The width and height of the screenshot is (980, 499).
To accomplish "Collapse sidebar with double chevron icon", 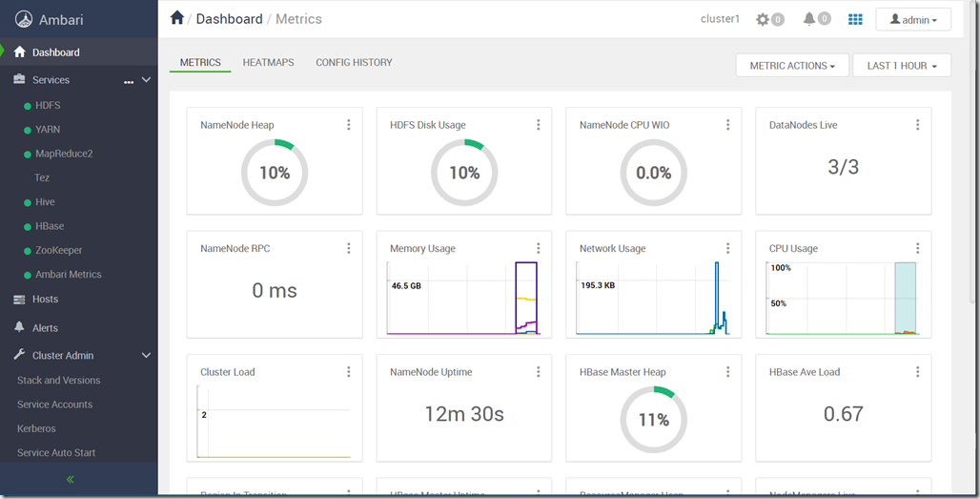I will click(x=70, y=480).
